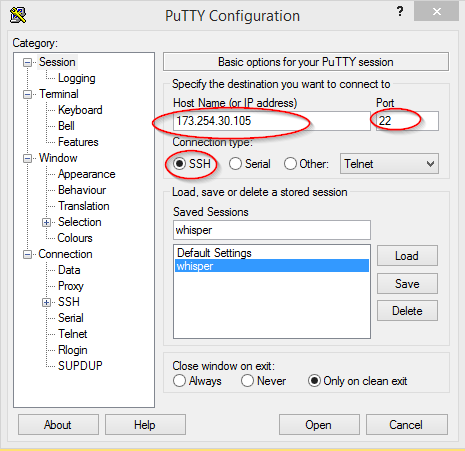465x451 pixels.
Task: Select the Other connection type radio button
Action: (290, 164)
